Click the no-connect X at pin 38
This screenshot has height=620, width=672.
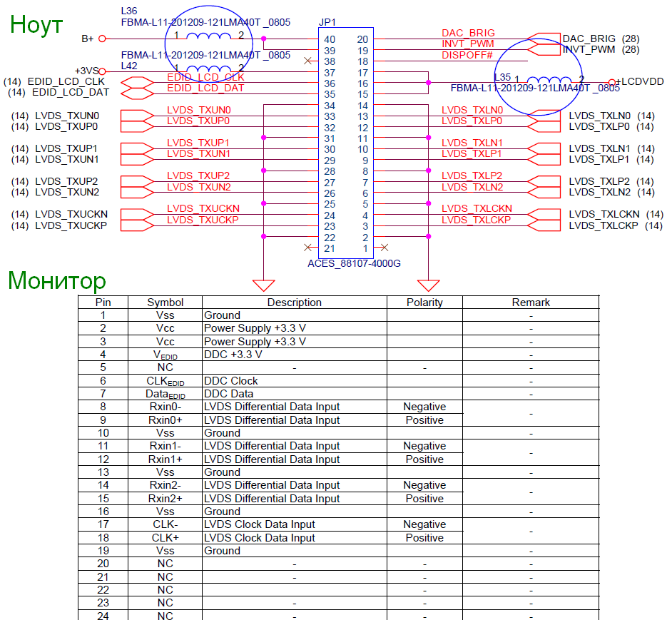307,61
